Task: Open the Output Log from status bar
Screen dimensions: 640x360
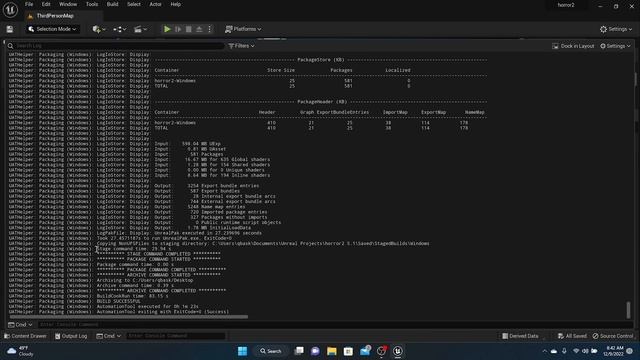Action: pos(71,336)
